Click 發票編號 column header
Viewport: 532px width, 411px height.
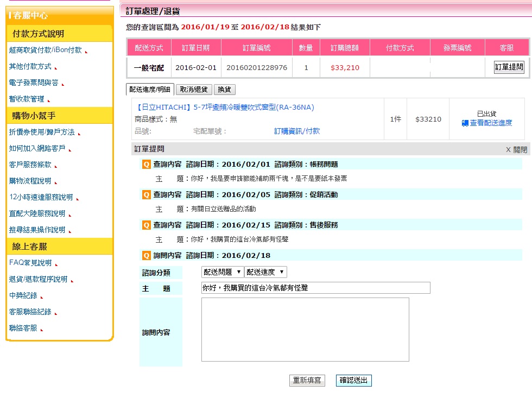(457, 48)
